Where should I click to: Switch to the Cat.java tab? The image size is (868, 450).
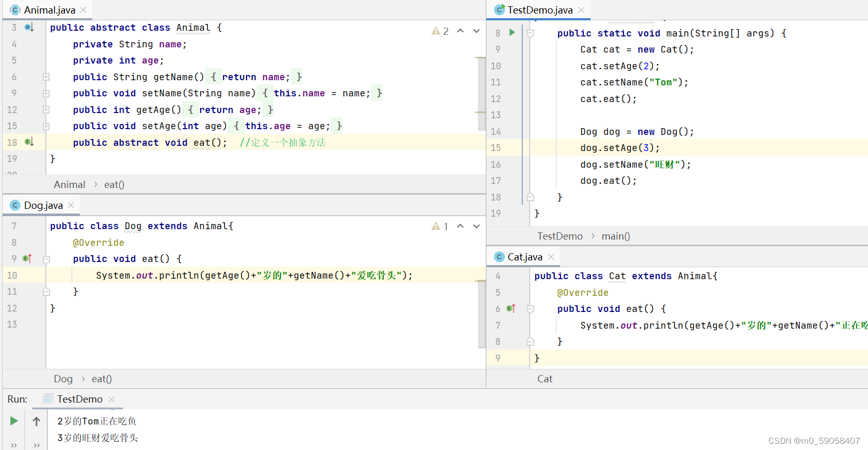tap(524, 257)
